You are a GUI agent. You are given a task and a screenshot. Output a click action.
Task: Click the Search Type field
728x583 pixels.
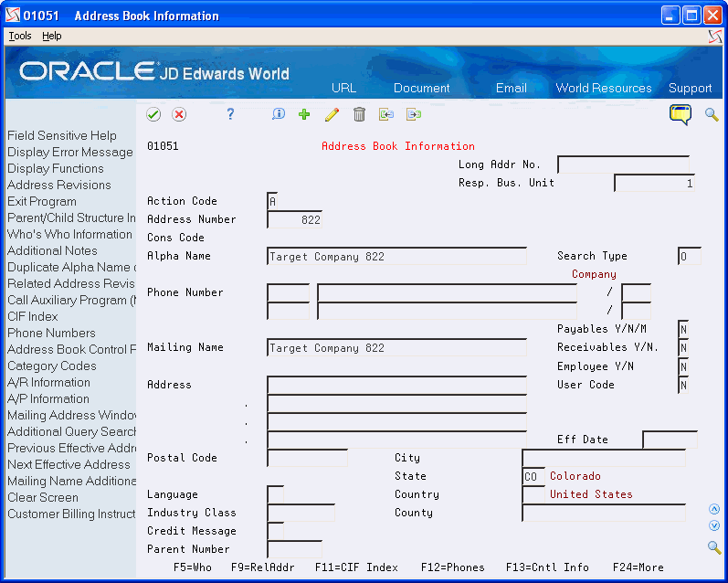pos(690,256)
